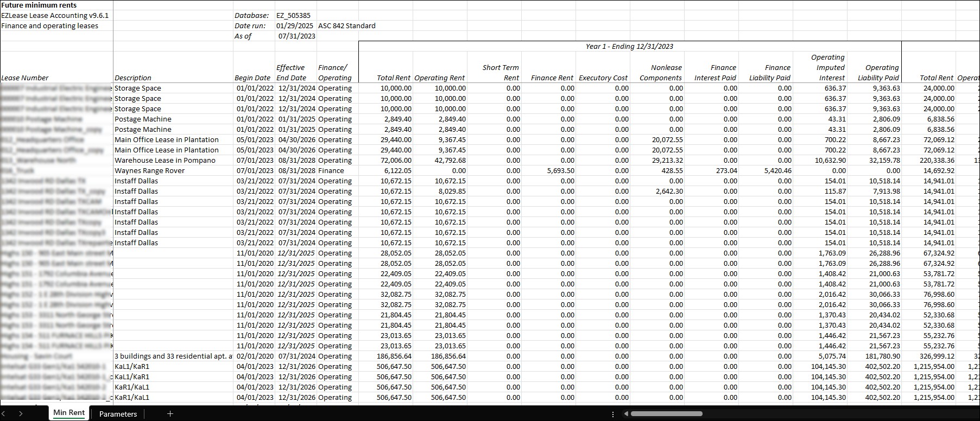Select the as-of date 07/31/2023
980x421 pixels.
pyautogui.click(x=296, y=36)
